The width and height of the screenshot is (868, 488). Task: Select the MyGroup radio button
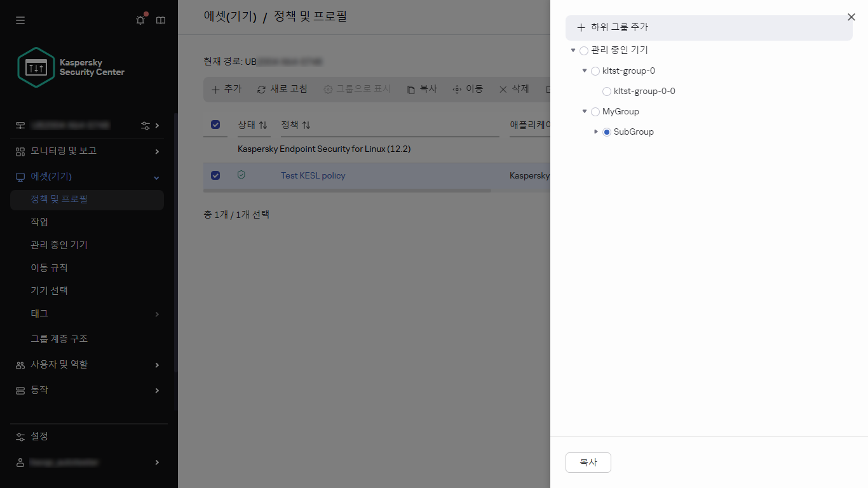[595, 111]
